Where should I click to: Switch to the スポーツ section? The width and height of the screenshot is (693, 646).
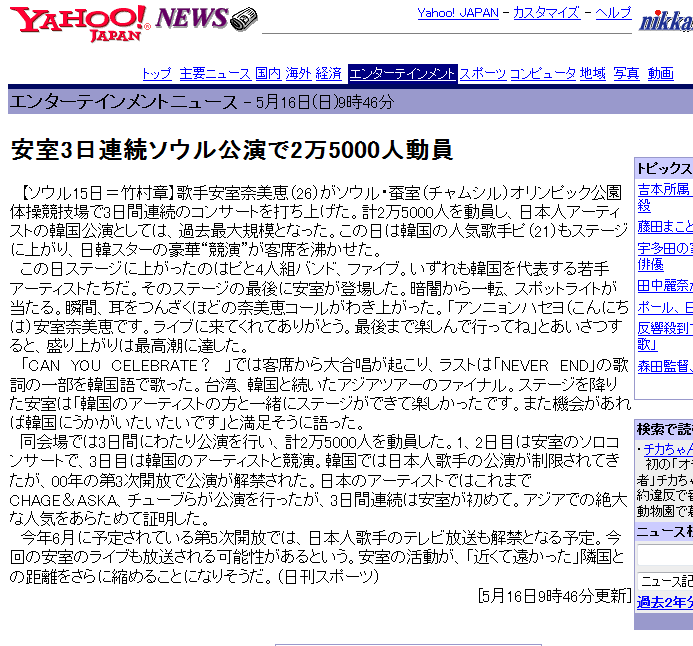[483, 73]
